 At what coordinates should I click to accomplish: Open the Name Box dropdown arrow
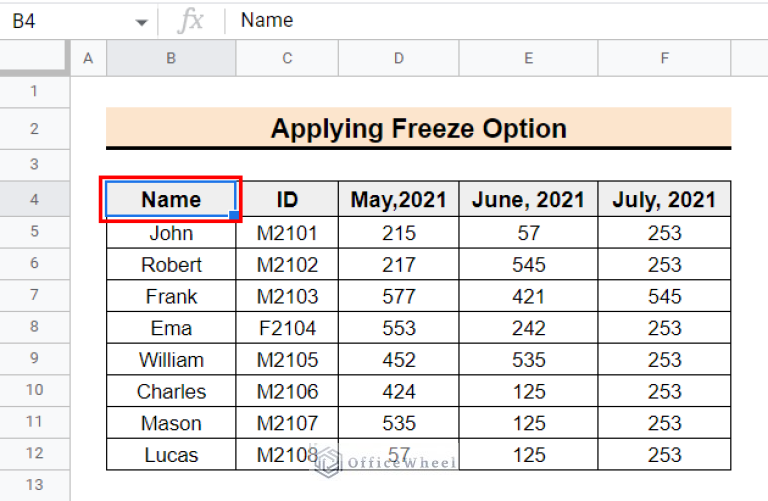click(x=140, y=21)
